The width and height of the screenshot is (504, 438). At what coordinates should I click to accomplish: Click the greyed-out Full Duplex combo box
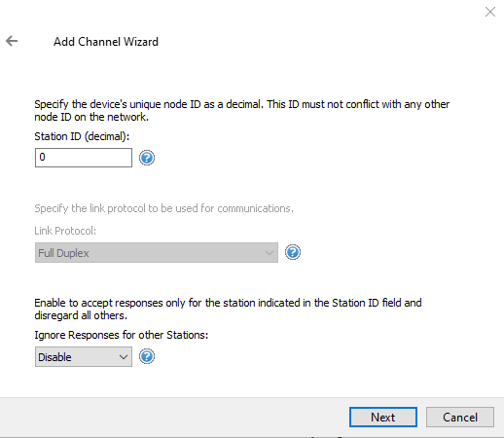click(157, 253)
